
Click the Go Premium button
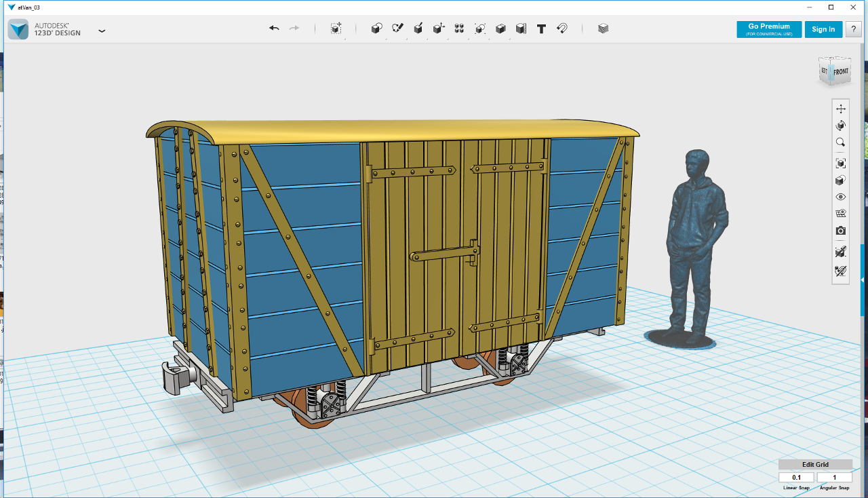tap(769, 29)
